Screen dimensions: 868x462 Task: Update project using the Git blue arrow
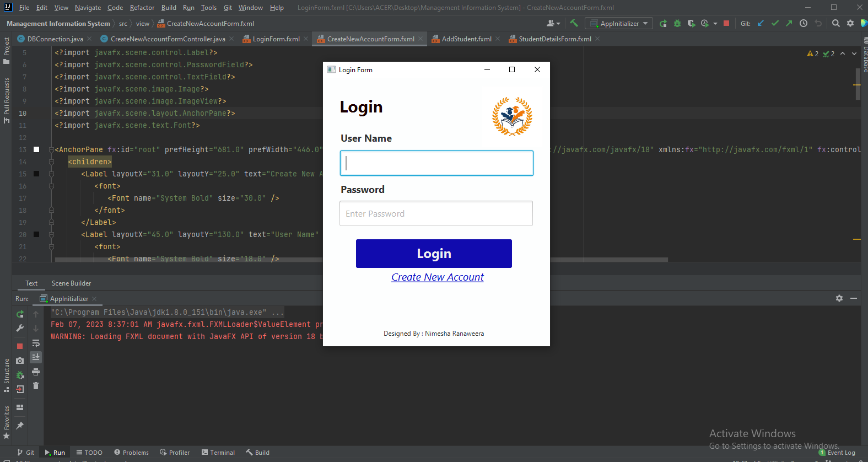pyautogui.click(x=761, y=23)
